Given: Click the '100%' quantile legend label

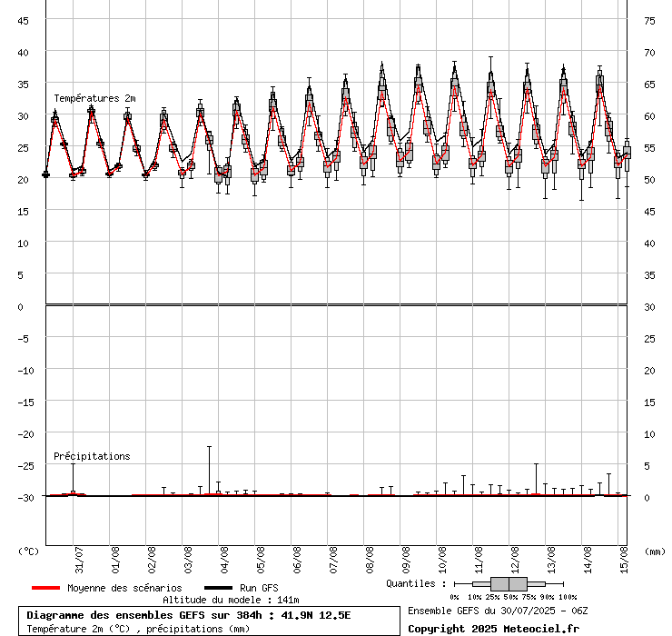Looking at the screenshot, I should click(x=568, y=597).
